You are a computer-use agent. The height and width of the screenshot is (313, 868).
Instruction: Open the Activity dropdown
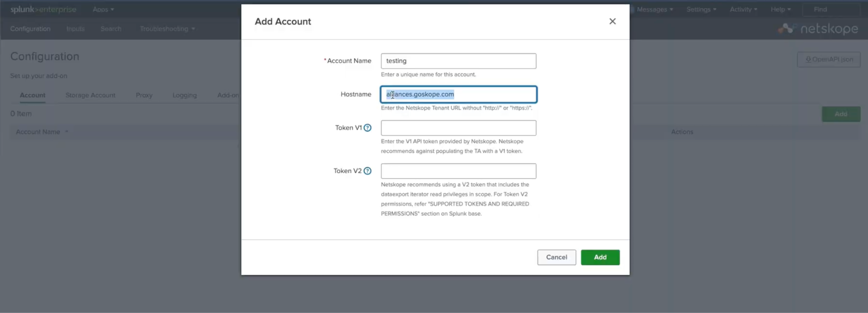tap(743, 9)
